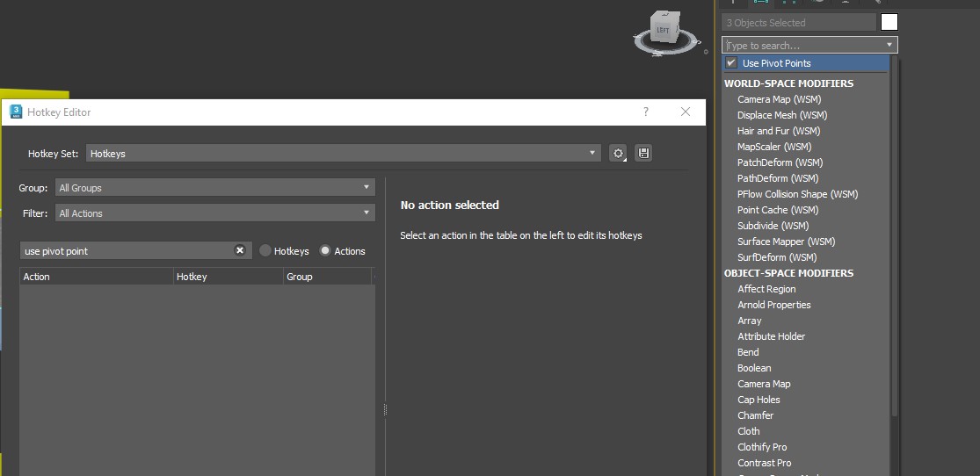Screen dimensions: 980x476
Task: Click the 3ds Max logo in title bar
Action: pos(16,112)
